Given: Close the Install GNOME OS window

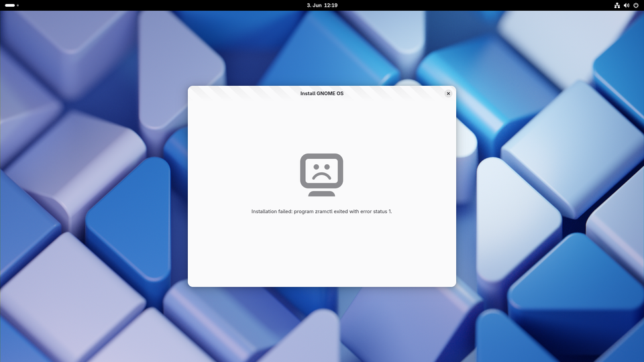Looking at the screenshot, I should coord(448,93).
